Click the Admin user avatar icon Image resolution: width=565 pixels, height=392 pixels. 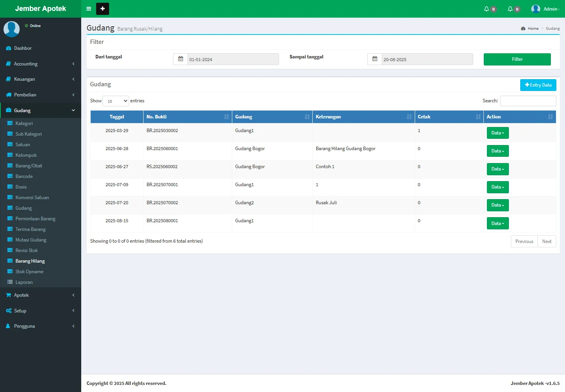(536, 9)
